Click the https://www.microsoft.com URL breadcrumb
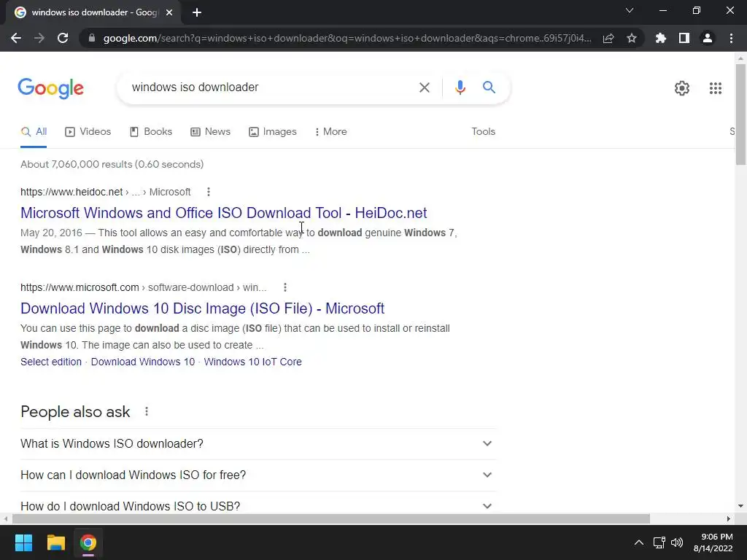The height and width of the screenshot is (560, 747). click(144, 287)
